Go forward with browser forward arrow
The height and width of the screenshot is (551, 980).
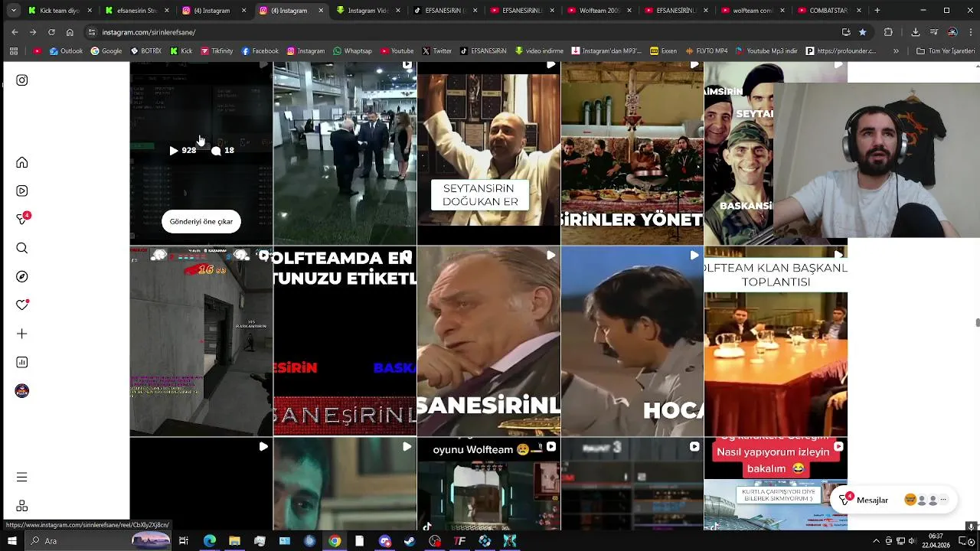[33, 32]
